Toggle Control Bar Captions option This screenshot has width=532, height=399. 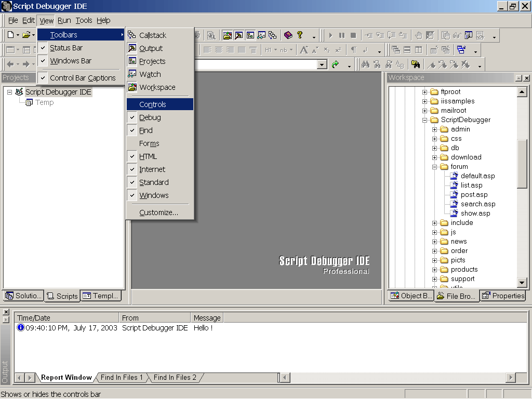click(81, 78)
